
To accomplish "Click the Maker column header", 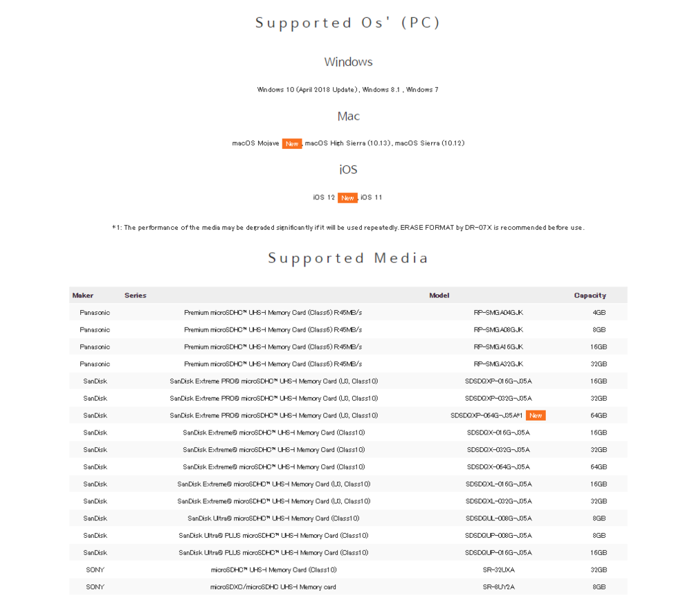I will 83,296.
